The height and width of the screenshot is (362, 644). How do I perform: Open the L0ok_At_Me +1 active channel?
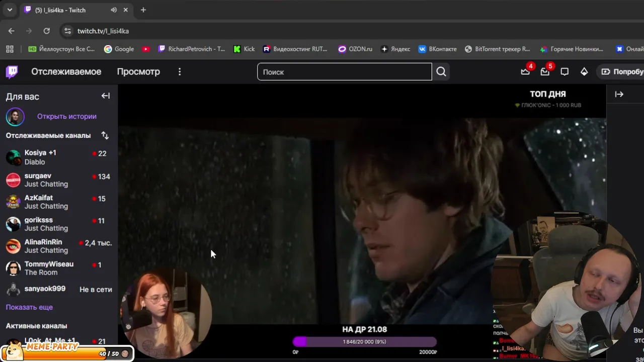(x=59, y=340)
